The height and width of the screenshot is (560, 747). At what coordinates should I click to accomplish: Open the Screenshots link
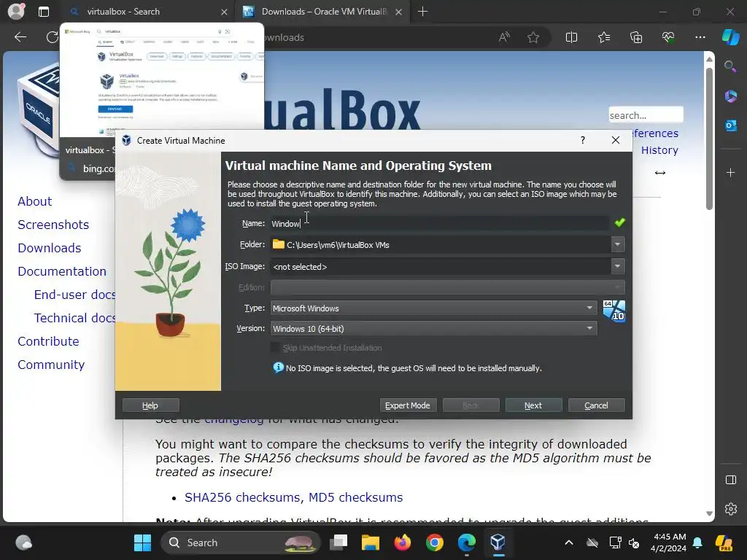[53, 225]
